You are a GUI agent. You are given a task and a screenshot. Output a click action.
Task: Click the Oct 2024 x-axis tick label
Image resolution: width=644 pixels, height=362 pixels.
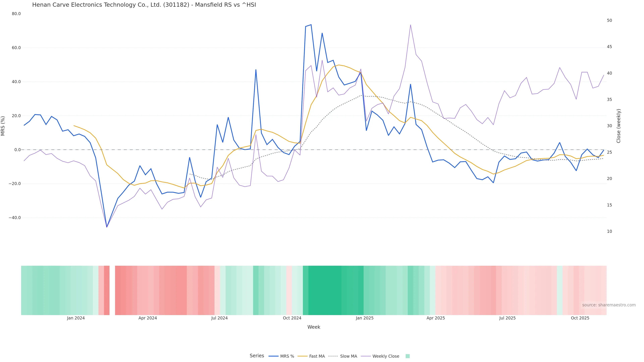(x=292, y=318)
